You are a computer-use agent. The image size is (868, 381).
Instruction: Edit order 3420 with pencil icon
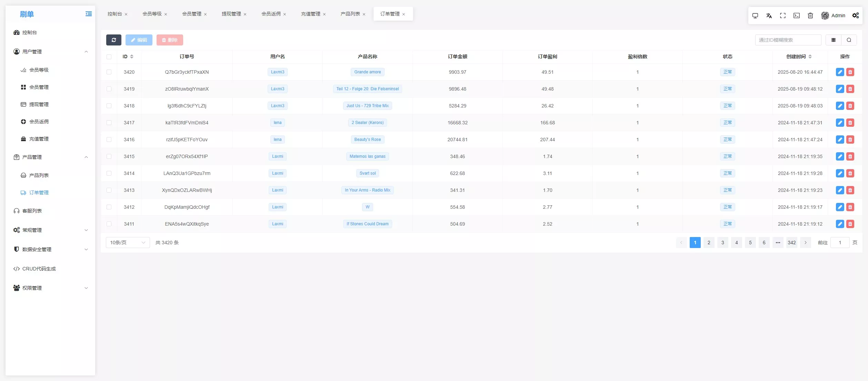[x=840, y=72]
